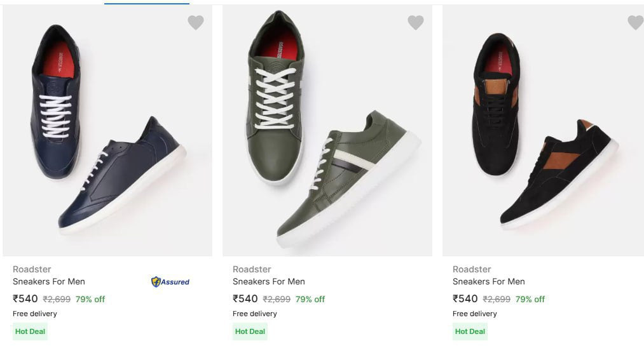Open black suede Roadster sneakers image
This screenshot has width=644, height=353.
point(544,130)
